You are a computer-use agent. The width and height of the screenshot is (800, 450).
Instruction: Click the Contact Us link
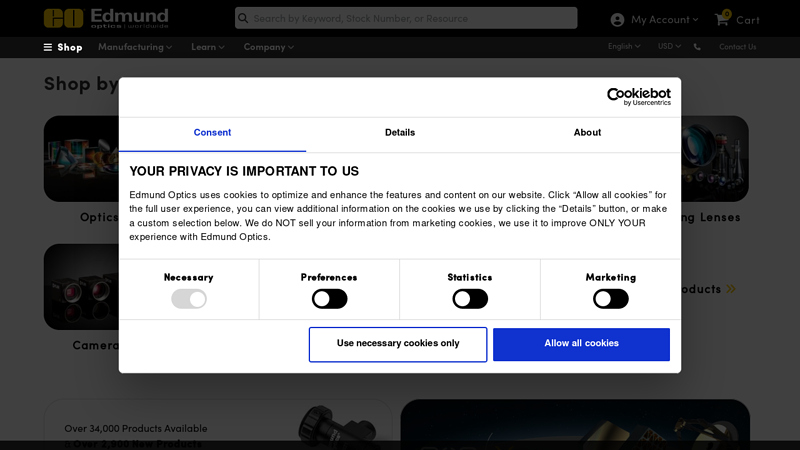click(737, 47)
